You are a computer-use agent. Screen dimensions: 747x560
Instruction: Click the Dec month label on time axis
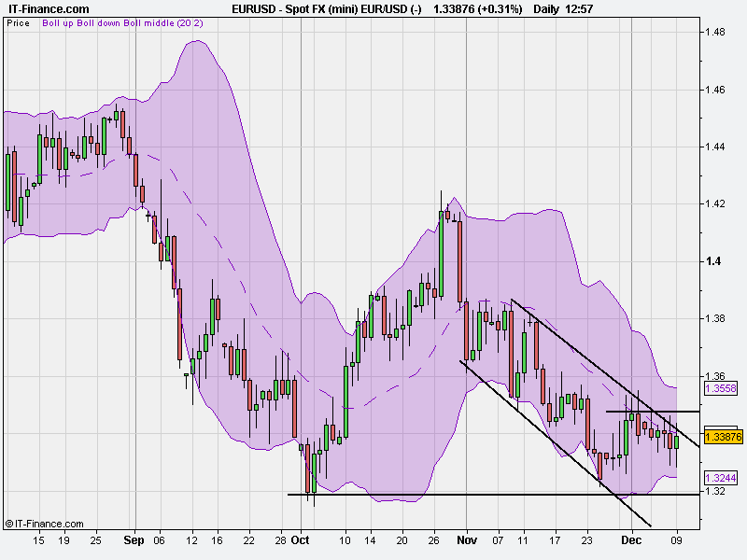point(631,540)
